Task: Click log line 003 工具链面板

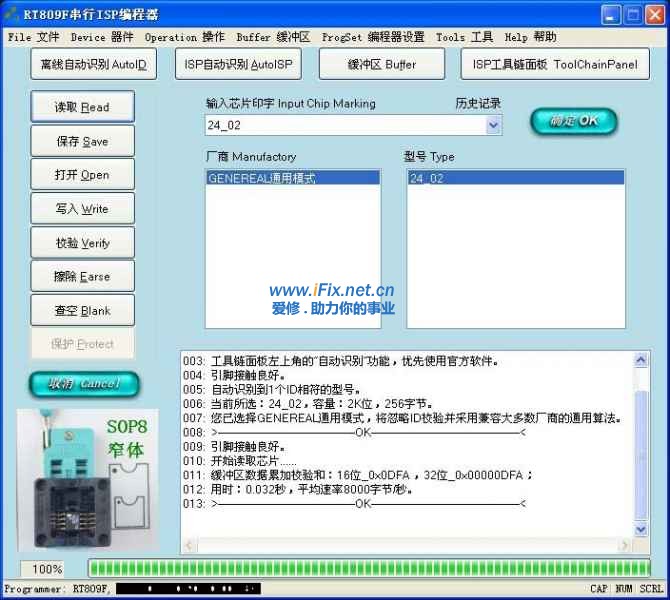Action: pyautogui.click(x=341, y=361)
